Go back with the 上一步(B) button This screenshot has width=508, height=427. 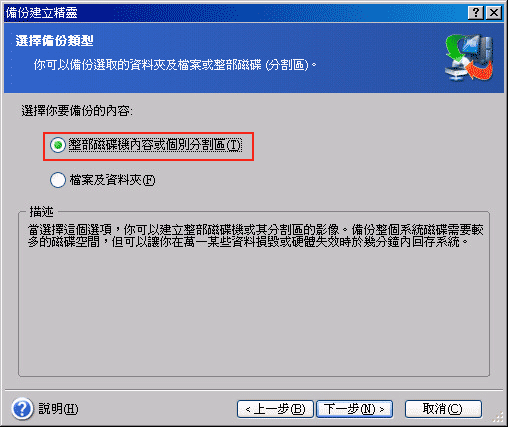[x=275, y=409]
